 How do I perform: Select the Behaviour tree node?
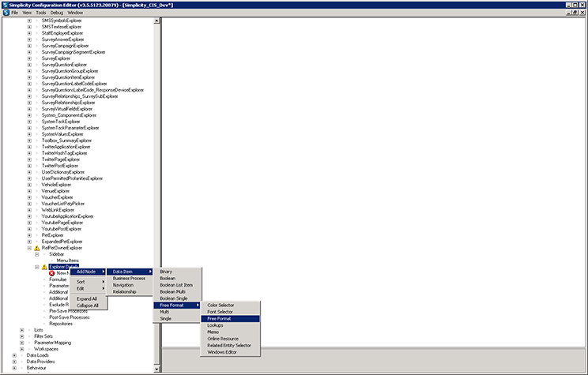point(36,368)
